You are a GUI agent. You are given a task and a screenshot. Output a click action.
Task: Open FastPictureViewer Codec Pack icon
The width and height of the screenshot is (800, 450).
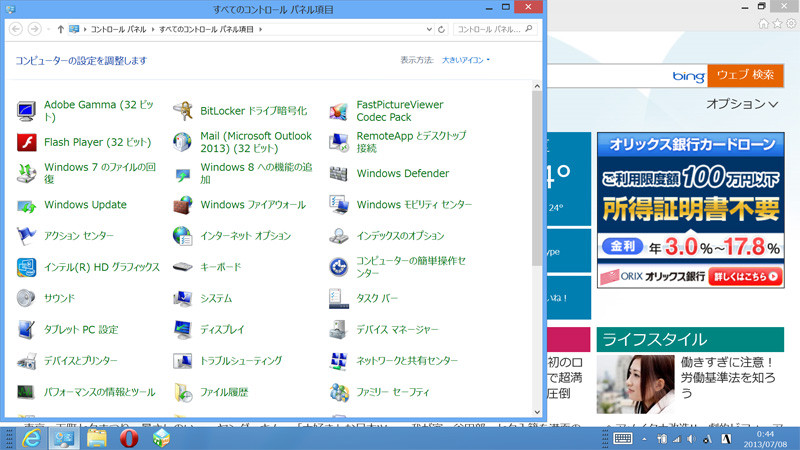(x=338, y=111)
